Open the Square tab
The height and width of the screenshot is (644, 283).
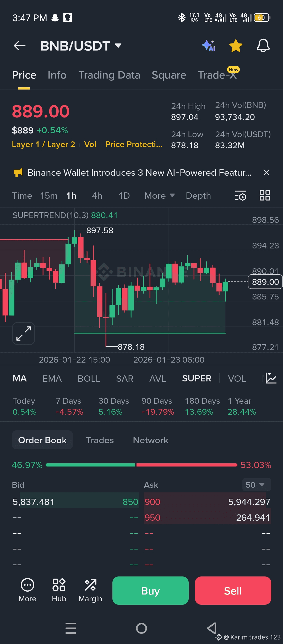pos(169,75)
